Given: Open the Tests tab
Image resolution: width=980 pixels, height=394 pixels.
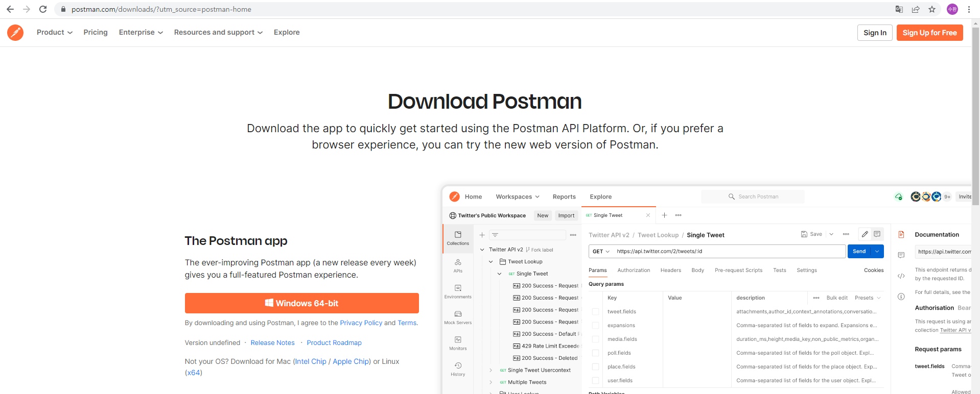Looking at the screenshot, I should pyautogui.click(x=779, y=270).
